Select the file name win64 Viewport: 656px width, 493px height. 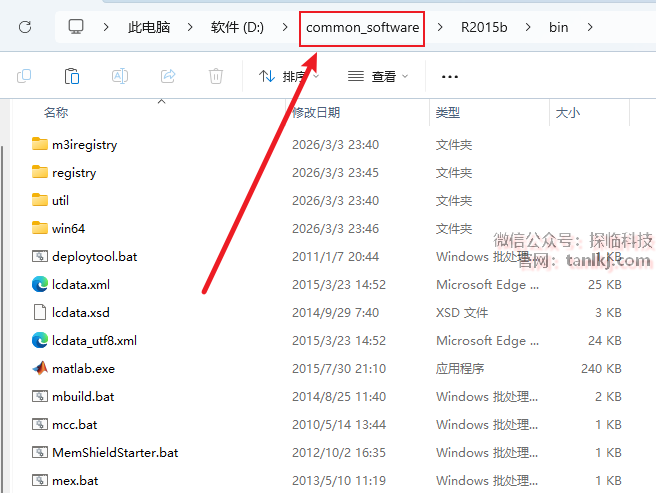point(69,229)
